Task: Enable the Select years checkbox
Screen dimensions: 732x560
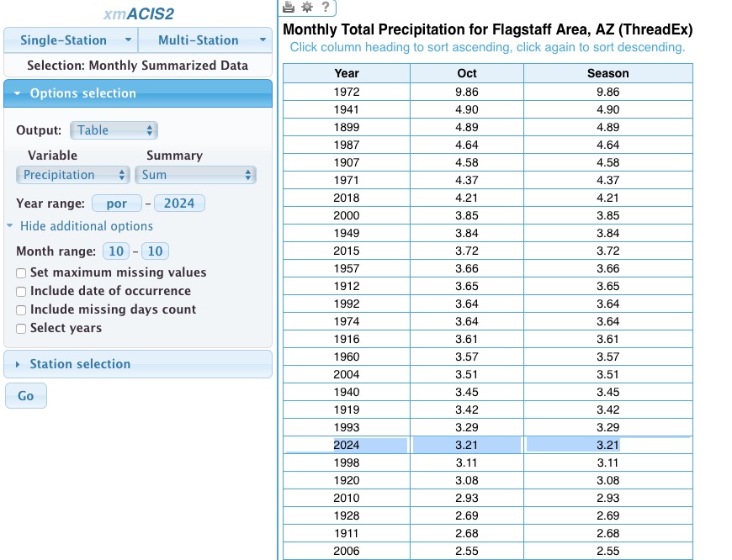Action: [21, 329]
